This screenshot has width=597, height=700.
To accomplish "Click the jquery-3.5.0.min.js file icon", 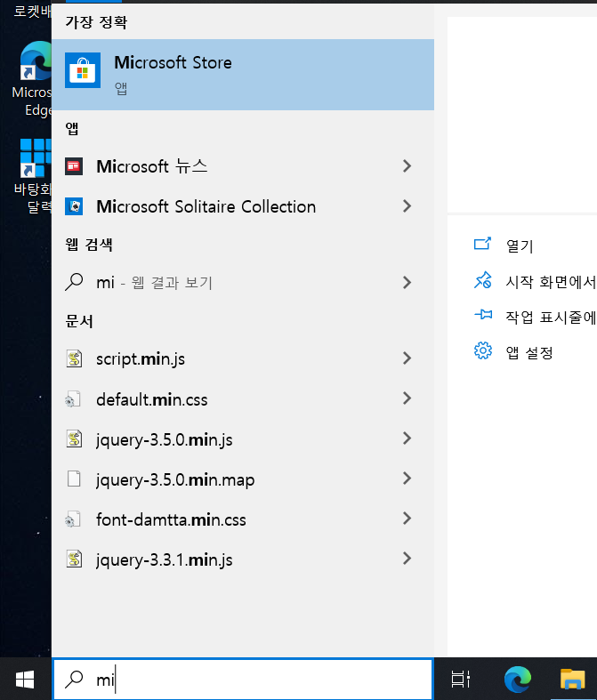I will coord(74,439).
